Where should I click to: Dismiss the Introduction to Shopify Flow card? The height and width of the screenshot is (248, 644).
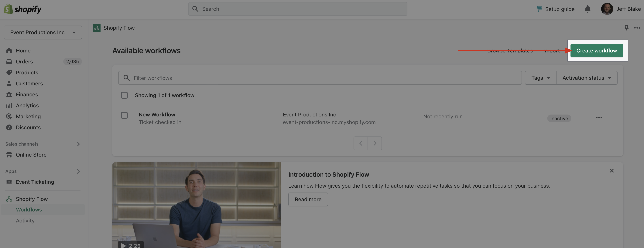(611, 171)
